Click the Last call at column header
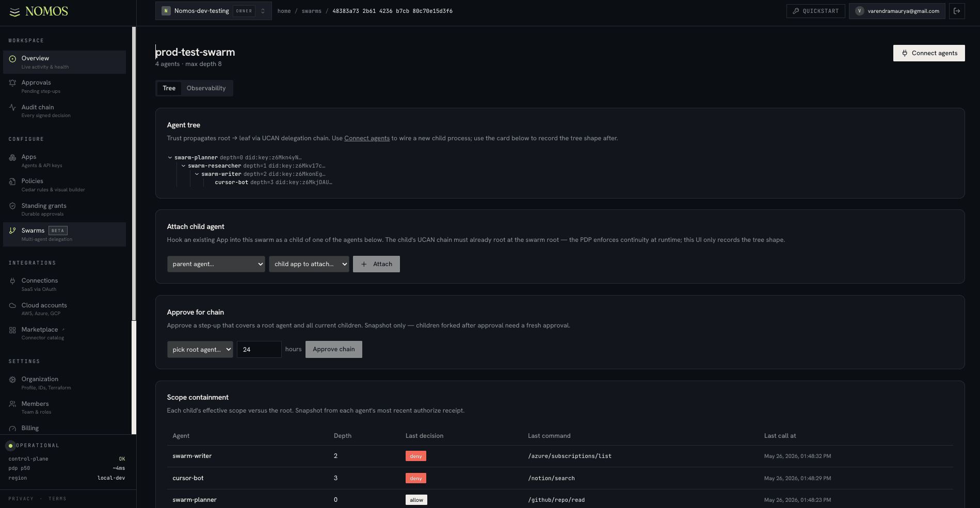Image resolution: width=980 pixels, height=508 pixels. point(780,436)
